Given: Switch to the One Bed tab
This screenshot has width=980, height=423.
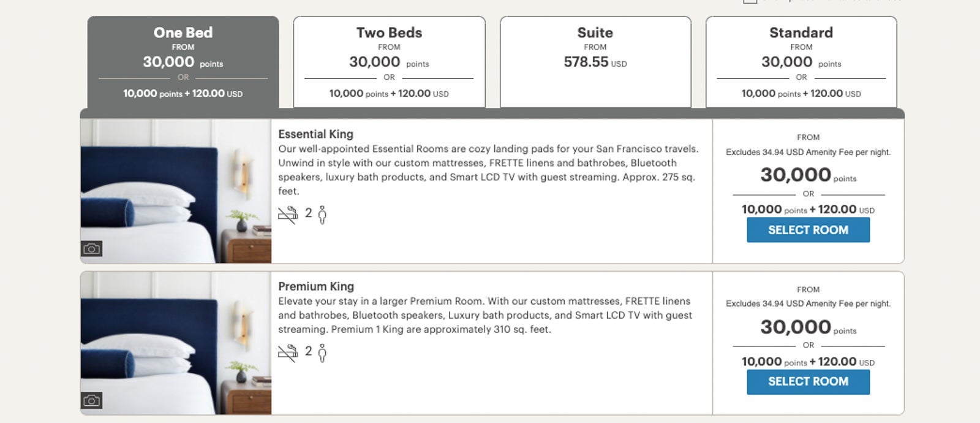Looking at the screenshot, I should click(x=183, y=62).
